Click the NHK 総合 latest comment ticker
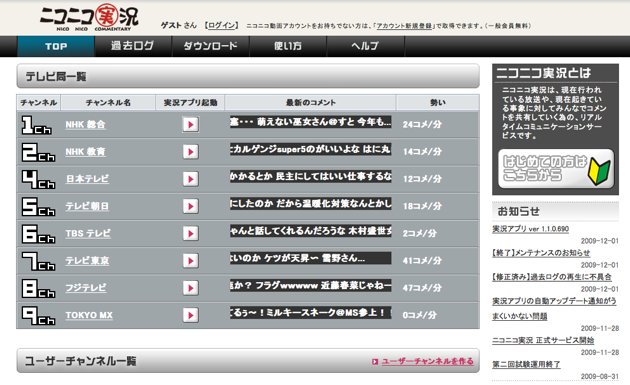630x385 pixels. [311, 122]
